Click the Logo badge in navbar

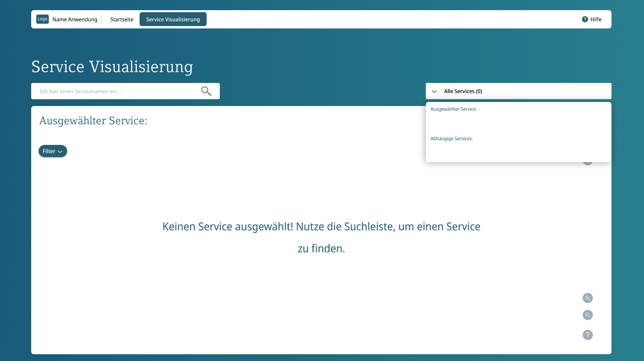point(42,19)
